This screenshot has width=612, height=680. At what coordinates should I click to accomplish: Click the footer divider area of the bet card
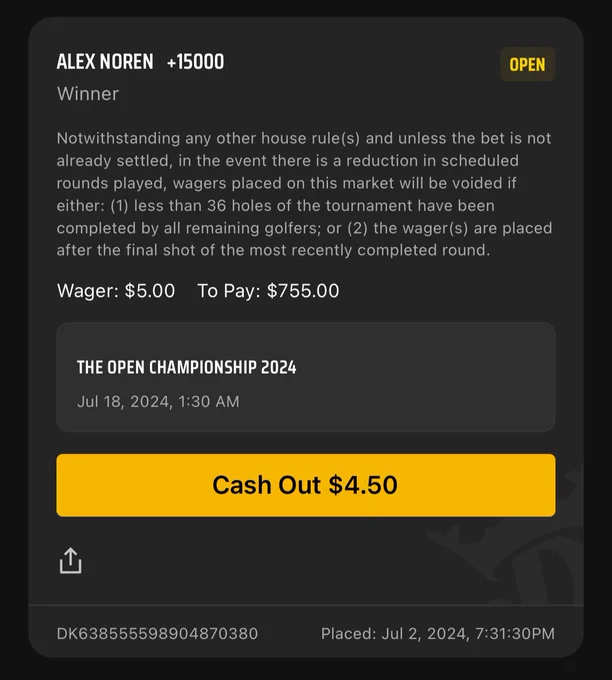[306, 605]
